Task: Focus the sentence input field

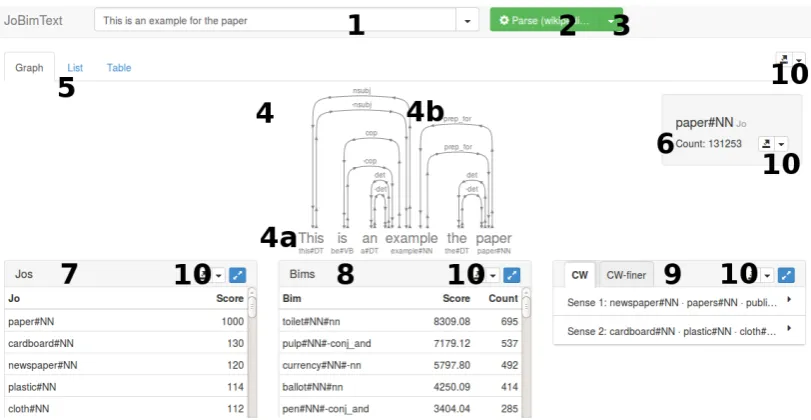Action: 275,21
